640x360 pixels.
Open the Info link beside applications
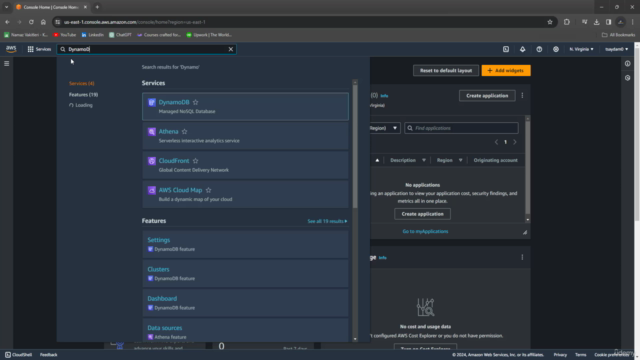coord(384,96)
